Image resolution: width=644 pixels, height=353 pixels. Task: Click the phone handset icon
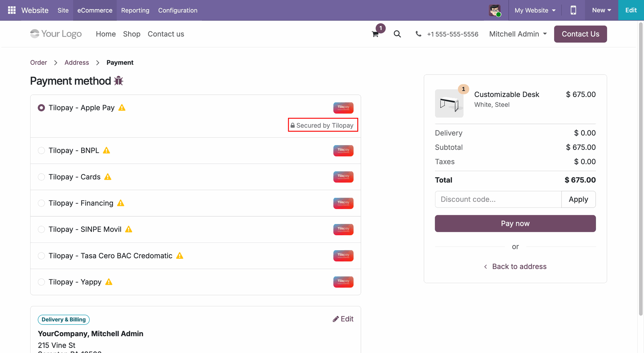pos(418,34)
